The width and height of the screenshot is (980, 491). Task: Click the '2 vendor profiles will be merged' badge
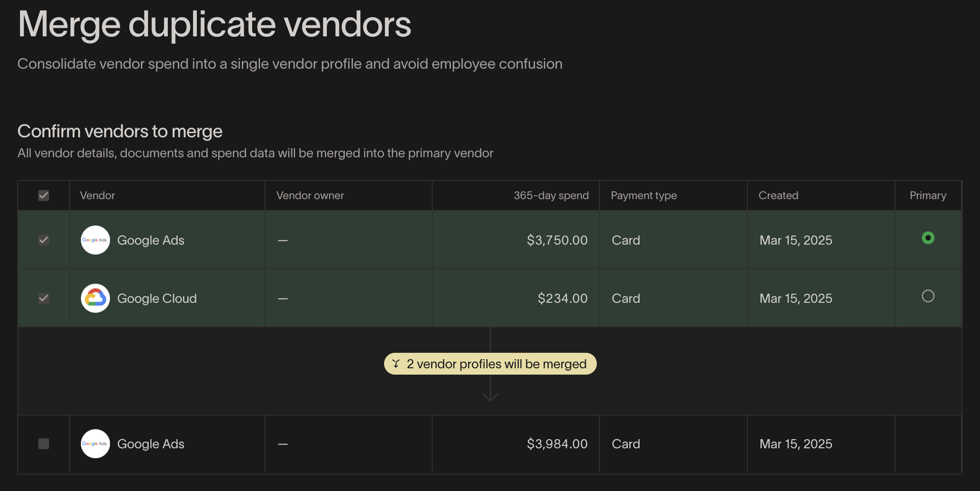point(490,364)
